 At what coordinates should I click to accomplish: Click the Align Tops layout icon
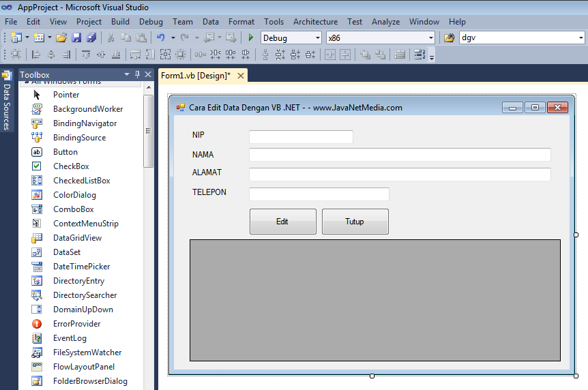click(x=86, y=55)
